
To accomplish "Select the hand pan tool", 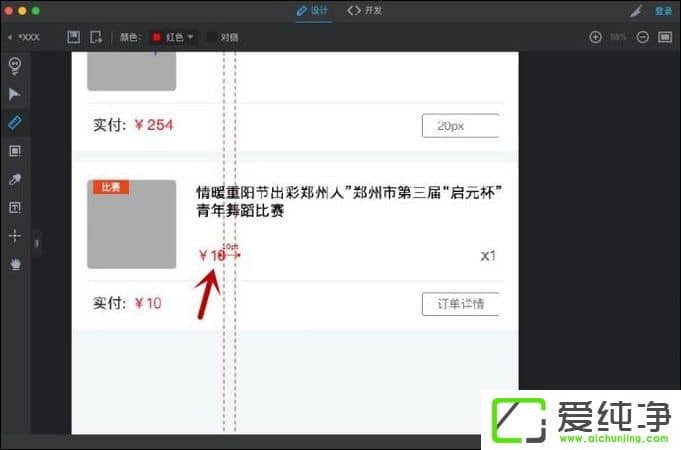I will [x=14, y=265].
